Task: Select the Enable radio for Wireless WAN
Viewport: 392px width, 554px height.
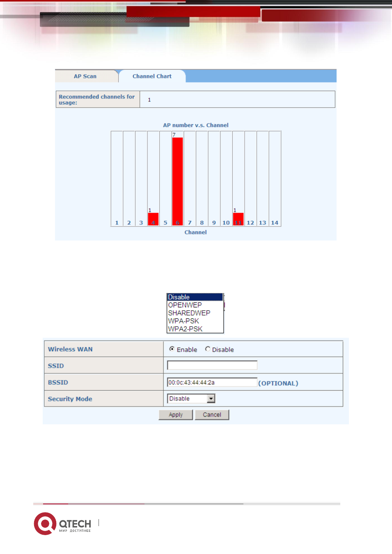Action: click(x=172, y=349)
